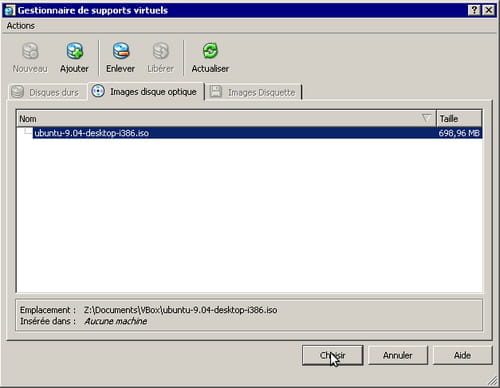Select Images disque optique tab

[x=146, y=91]
